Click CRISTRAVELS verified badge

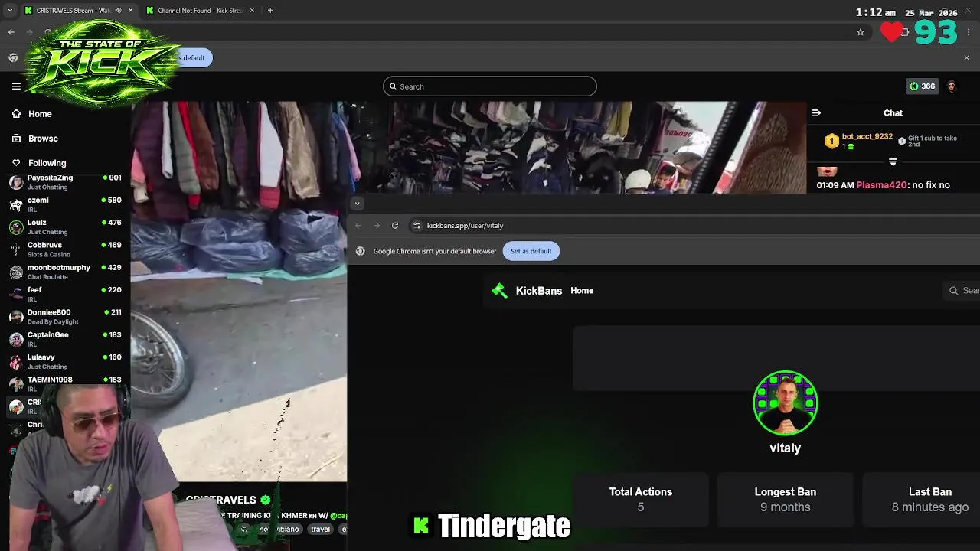pos(265,500)
